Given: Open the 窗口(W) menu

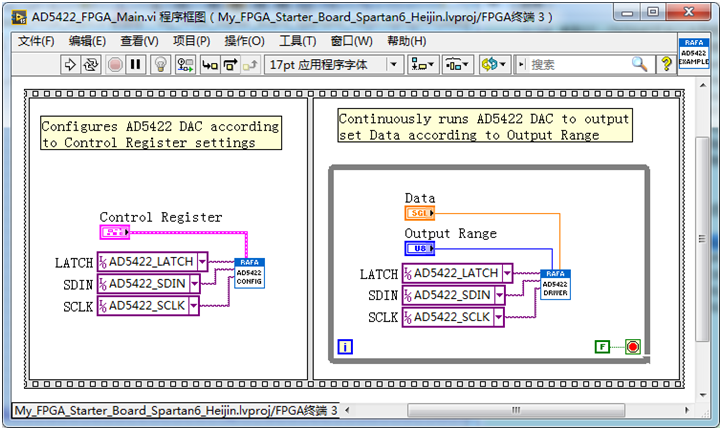Looking at the screenshot, I should click(x=351, y=41).
